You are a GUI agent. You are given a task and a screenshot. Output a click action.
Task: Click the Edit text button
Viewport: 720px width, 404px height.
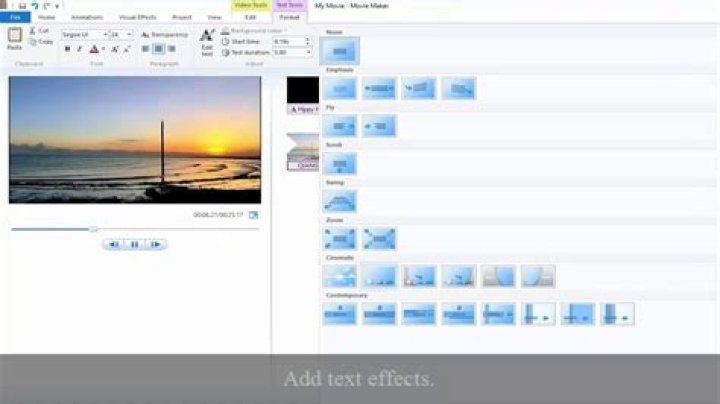[x=207, y=41]
